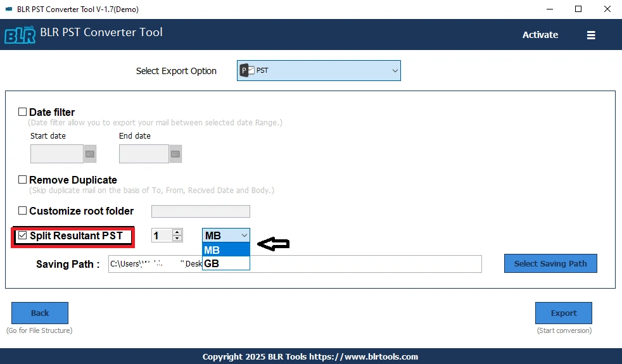Click the 'BLR PST Converter Tool' header title

(x=101, y=32)
